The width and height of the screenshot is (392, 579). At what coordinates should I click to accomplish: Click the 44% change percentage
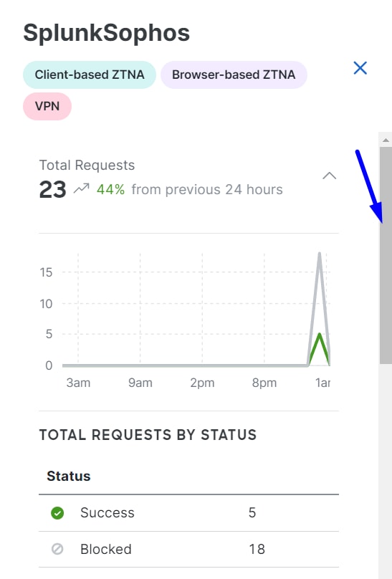click(110, 189)
